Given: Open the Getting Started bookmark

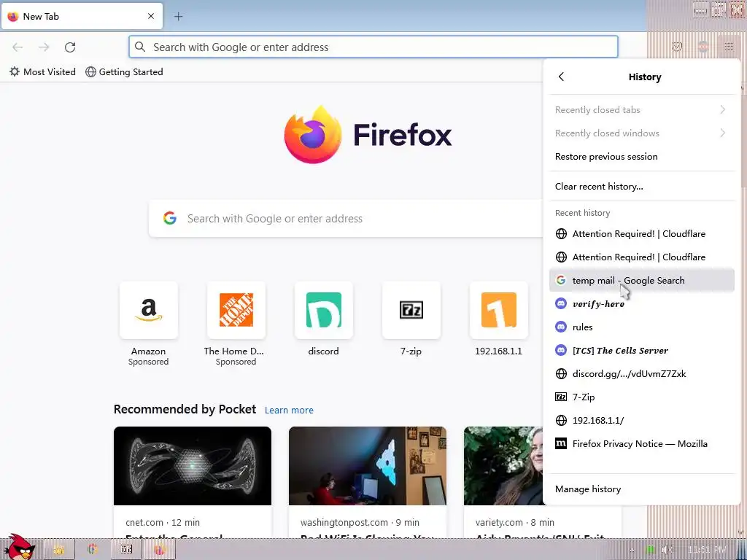Looking at the screenshot, I should [x=124, y=72].
